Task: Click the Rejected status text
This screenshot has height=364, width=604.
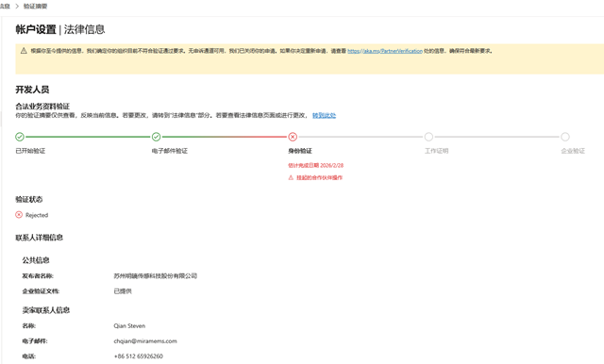Action: [x=37, y=215]
